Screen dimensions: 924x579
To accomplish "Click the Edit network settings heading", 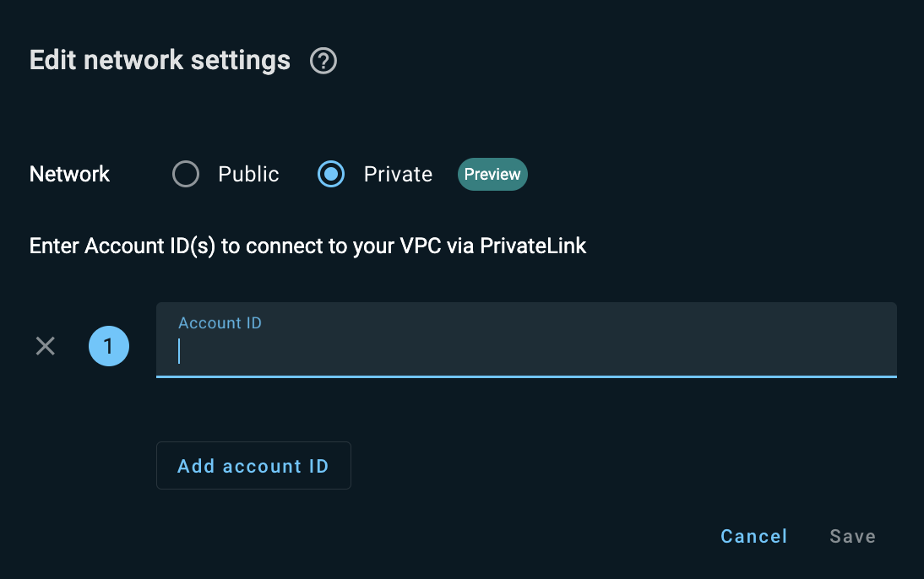I will click(160, 60).
